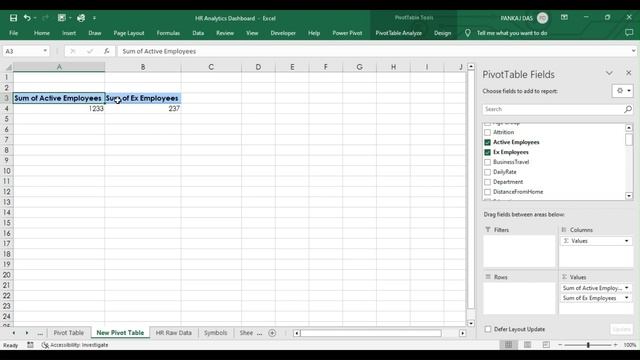
Task: Click the Accessibility Investigate status icon
Action: pyautogui.click(x=45, y=345)
